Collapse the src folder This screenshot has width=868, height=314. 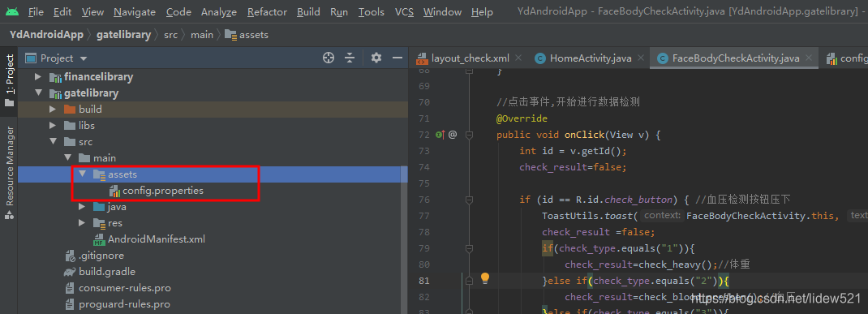tap(53, 142)
